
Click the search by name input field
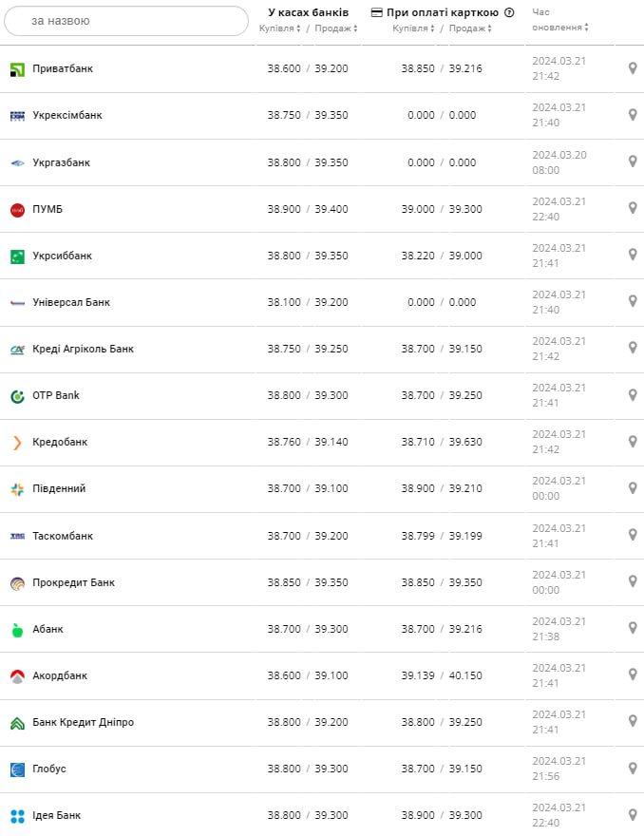coord(125,21)
